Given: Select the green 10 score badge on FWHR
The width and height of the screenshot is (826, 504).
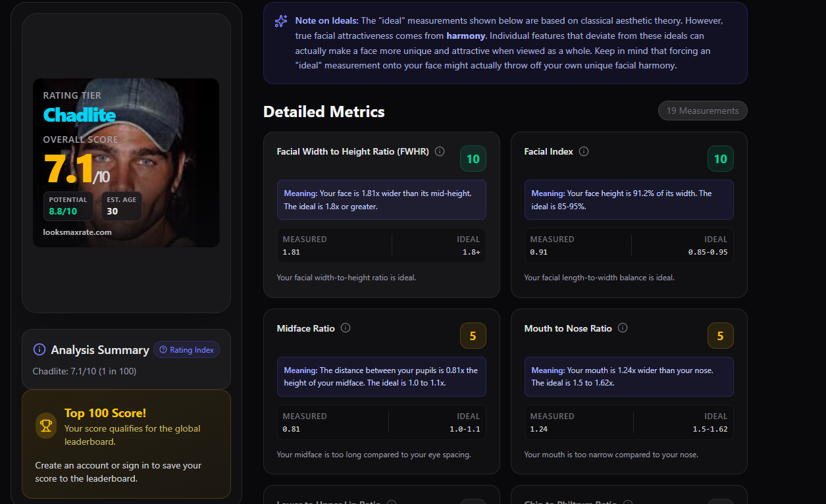Looking at the screenshot, I should coord(473,159).
